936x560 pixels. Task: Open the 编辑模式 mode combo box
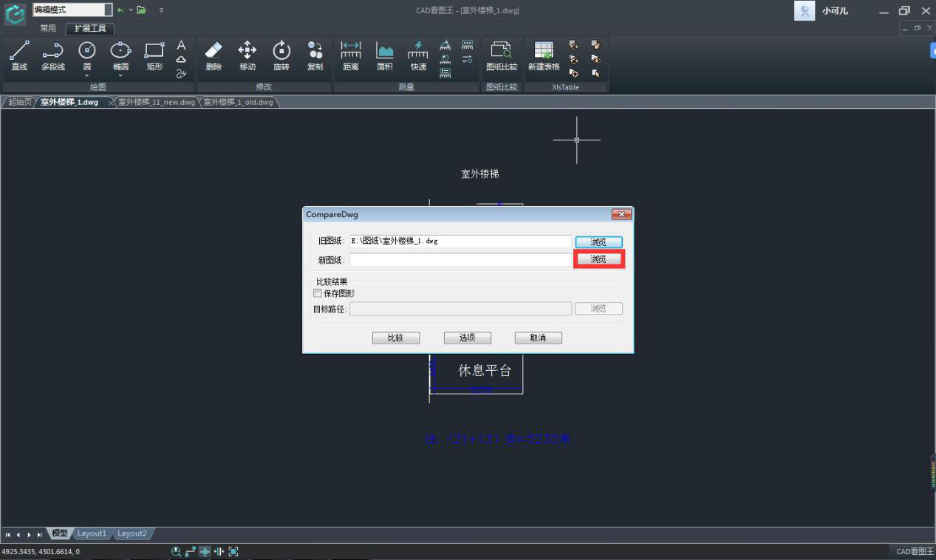point(72,10)
